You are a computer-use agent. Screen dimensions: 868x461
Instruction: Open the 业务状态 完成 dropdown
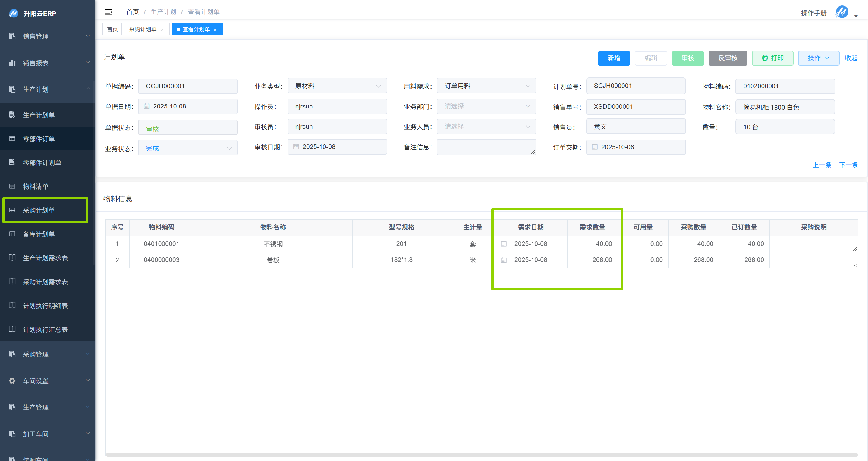(188, 148)
